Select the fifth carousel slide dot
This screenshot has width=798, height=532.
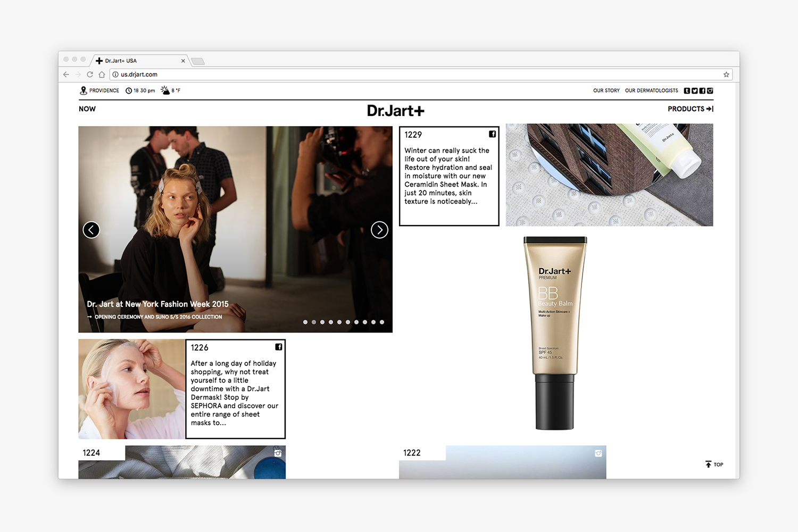[339, 322]
